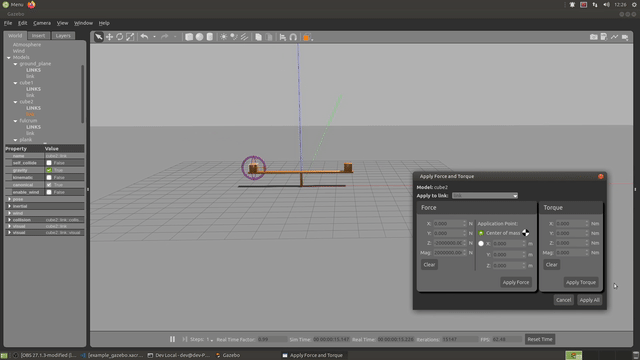Click the Align tool icon
The width and height of the screenshot is (640, 360).
click(282, 37)
